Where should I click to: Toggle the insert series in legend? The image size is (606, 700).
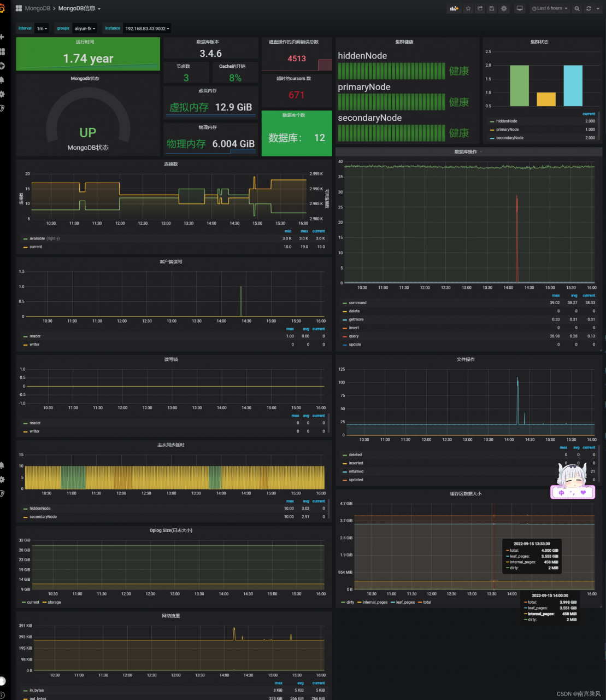pyautogui.click(x=354, y=328)
